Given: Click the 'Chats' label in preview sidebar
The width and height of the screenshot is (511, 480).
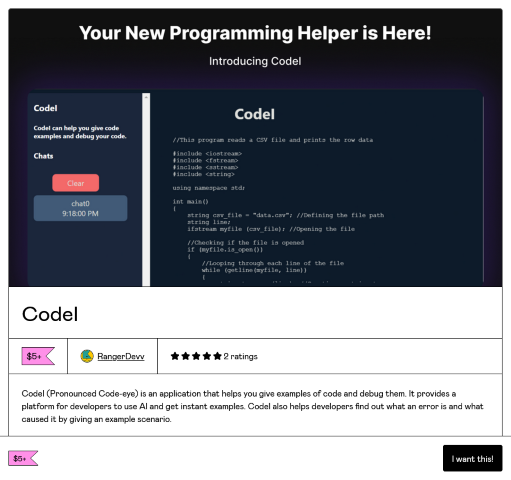Looking at the screenshot, I should (43, 156).
